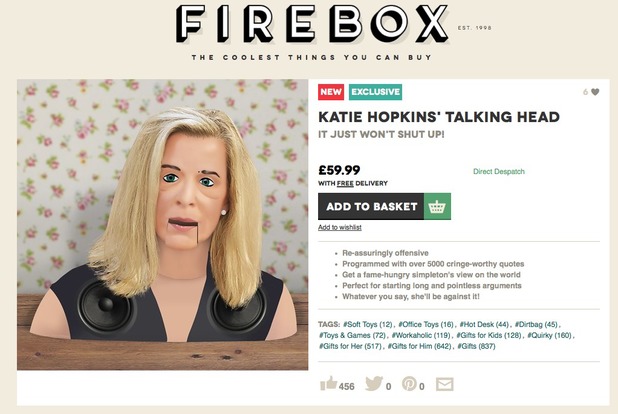Open the Direct Despatch link
The height and width of the screenshot is (414, 618).
click(x=499, y=172)
